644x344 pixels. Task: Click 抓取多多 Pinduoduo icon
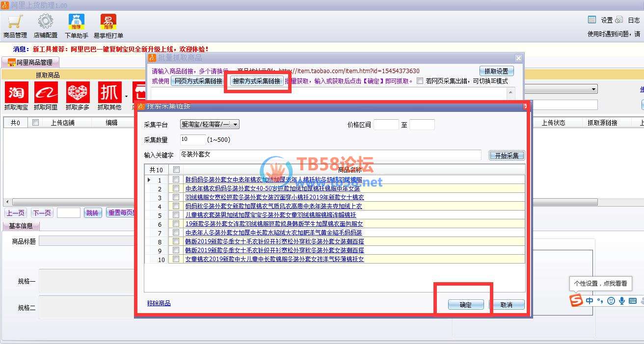pyautogui.click(x=78, y=92)
